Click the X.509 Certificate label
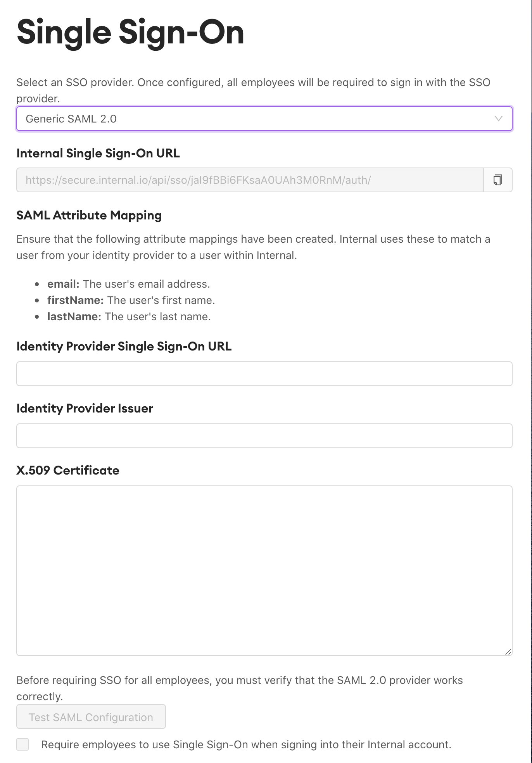 [x=68, y=470]
